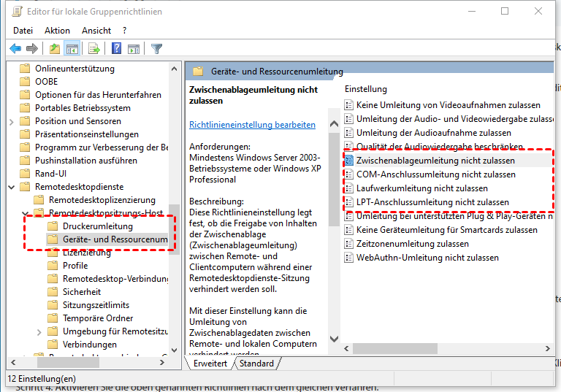Select Geräte- und Ressourcenumleitung folder
This screenshot has height=392, width=561.
click(115, 239)
